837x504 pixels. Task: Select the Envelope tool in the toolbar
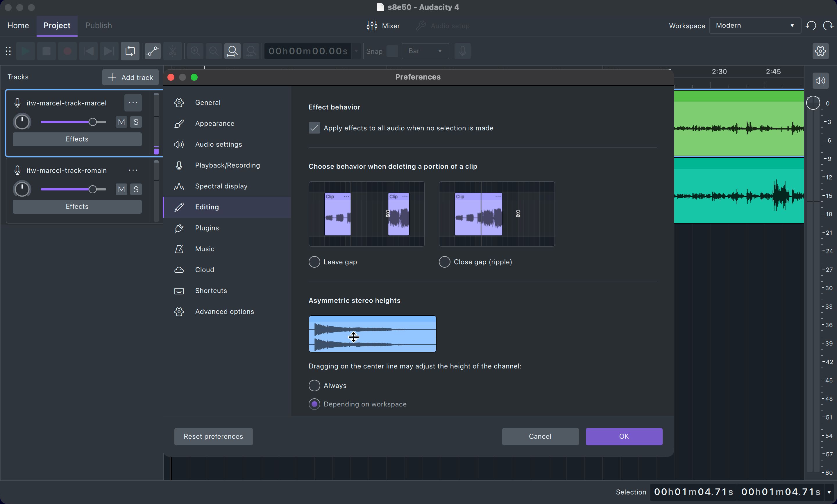coord(152,51)
